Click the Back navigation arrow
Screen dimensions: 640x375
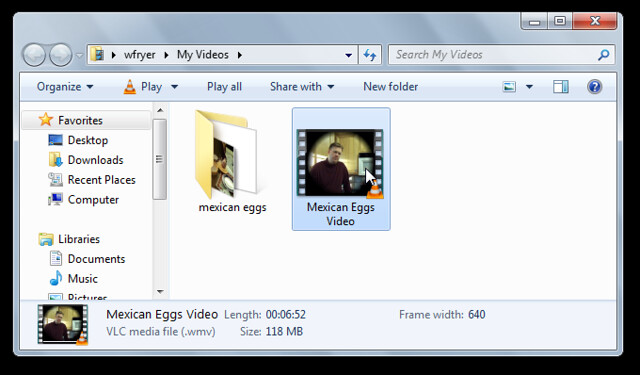coord(34,55)
